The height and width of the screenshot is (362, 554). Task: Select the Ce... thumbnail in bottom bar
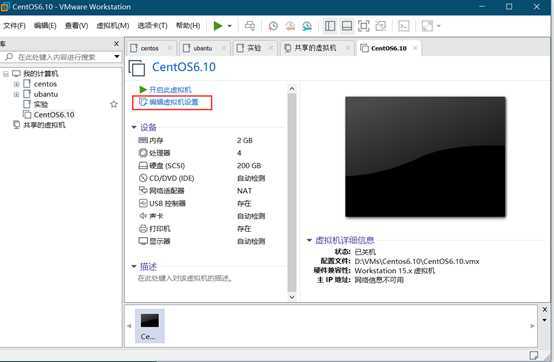click(x=149, y=326)
